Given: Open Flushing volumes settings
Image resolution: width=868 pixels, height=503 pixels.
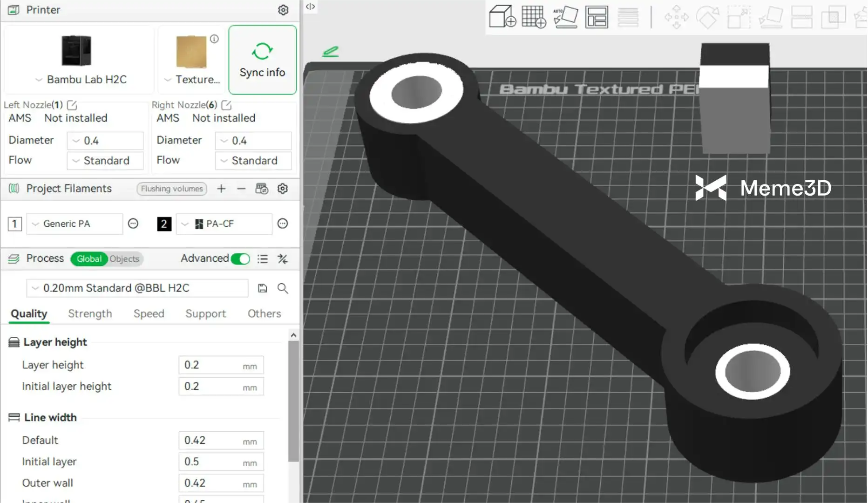Looking at the screenshot, I should [x=172, y=189].
